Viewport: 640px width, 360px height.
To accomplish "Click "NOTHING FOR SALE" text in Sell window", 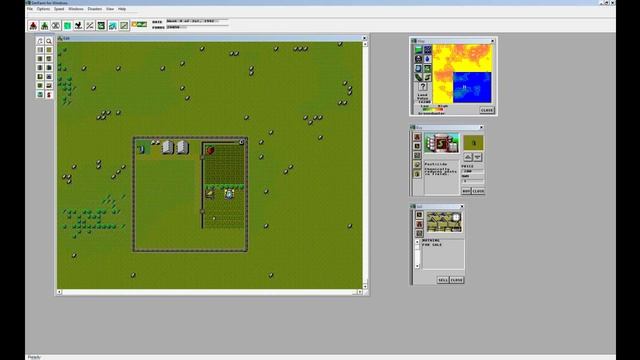I will click(x=432, y=242).
